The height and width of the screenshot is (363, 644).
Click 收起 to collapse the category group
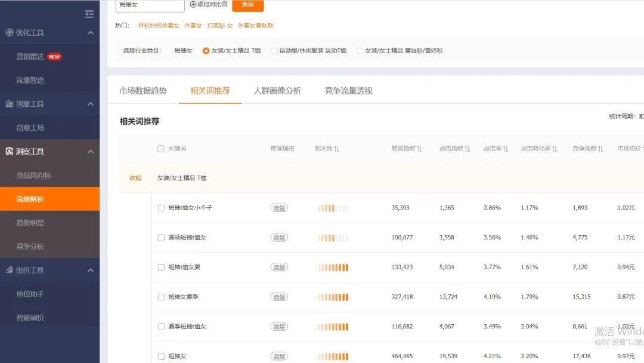tap(135, 178)
